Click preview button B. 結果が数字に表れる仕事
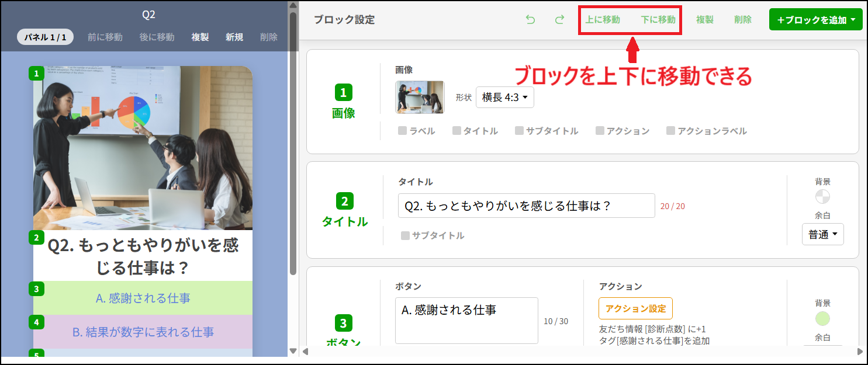This screenshot has height=365, width=868. (143, 332)
